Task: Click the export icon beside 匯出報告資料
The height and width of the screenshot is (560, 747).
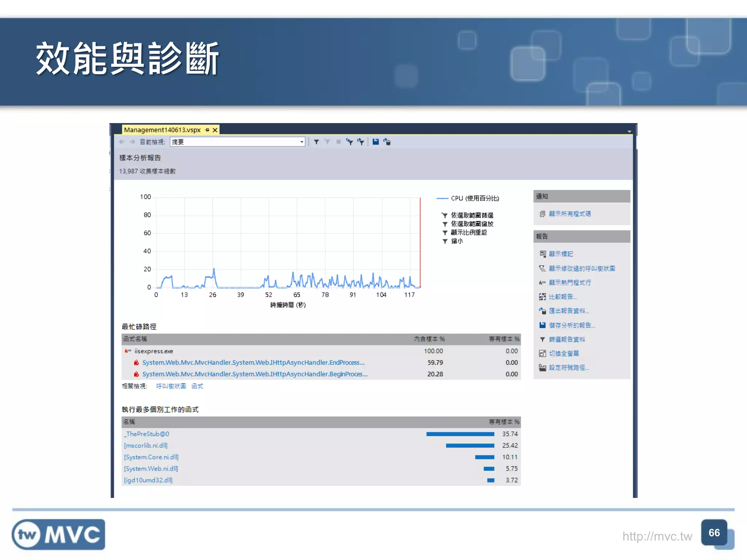Action: coord(543,311)
